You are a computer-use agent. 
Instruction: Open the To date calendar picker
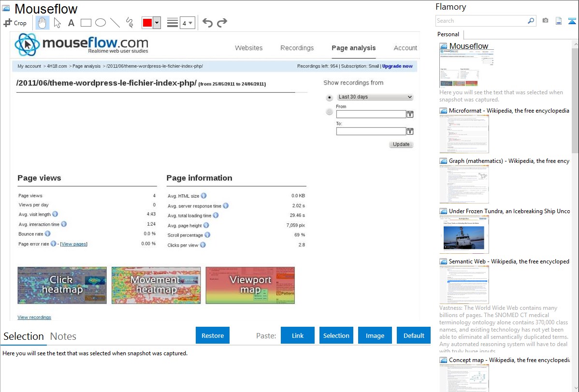click(410, 131)
